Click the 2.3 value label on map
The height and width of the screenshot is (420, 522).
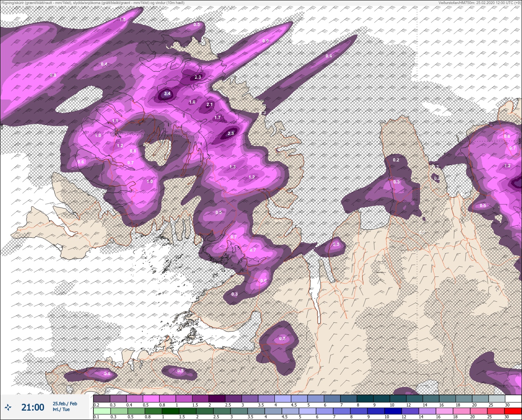(x=198, y=77)
